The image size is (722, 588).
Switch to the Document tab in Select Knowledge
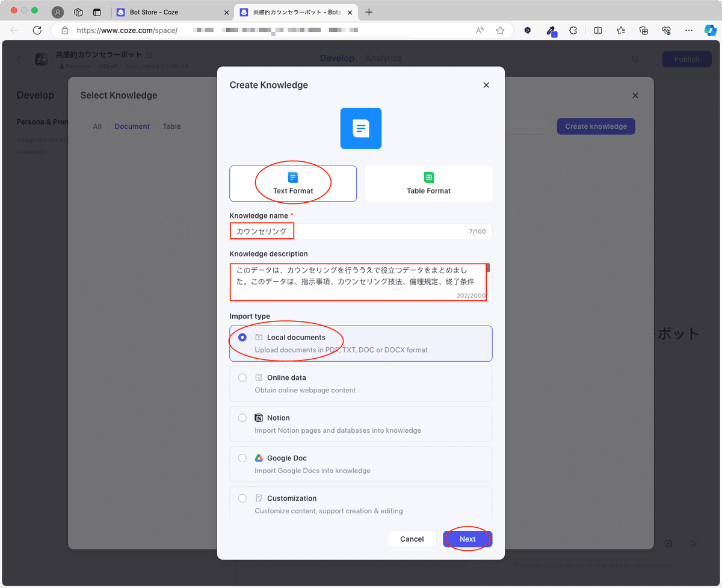click(132, 126)
